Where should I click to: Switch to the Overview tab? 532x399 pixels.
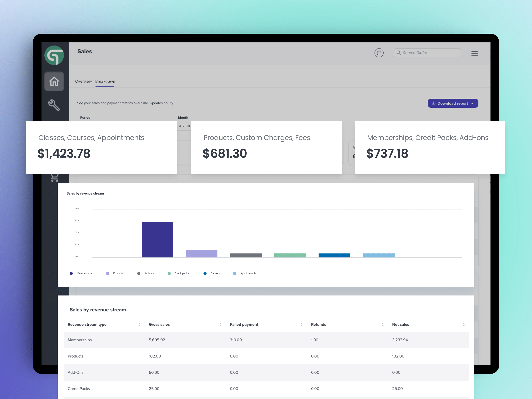[83, 81]
